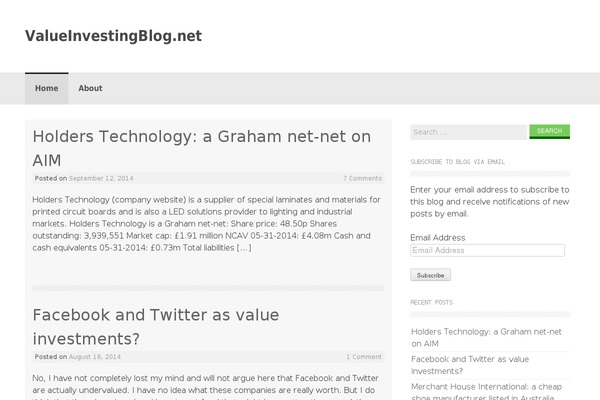
Task: Click the Recent Posts sidebar heading
Action: (x=432, y=302)
